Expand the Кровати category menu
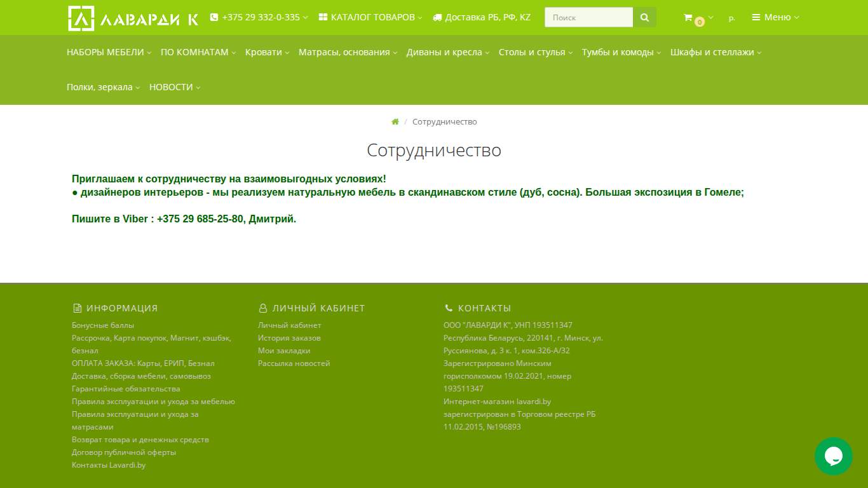The image size is (868, 488). 268,52
